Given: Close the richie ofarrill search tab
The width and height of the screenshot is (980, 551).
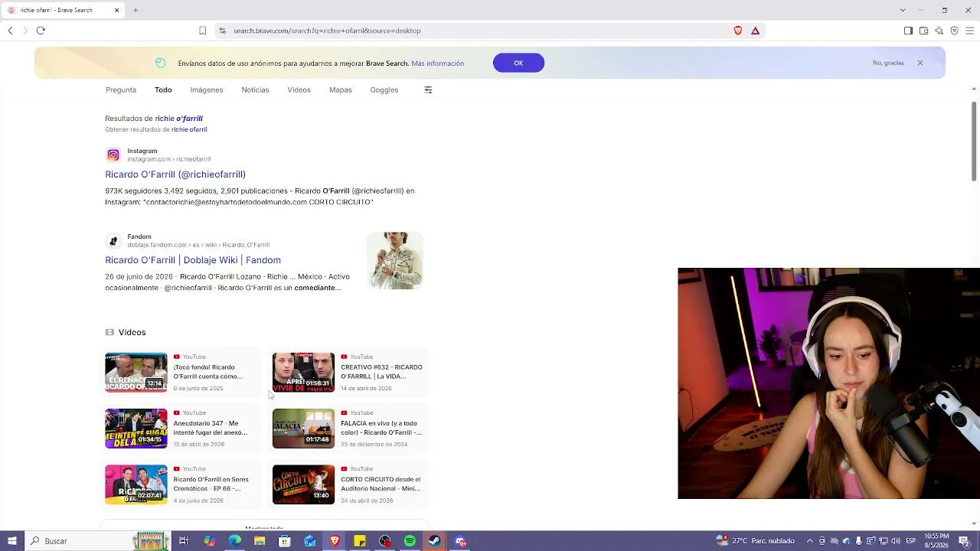Looking at the screenshot, I should (116, 10).
